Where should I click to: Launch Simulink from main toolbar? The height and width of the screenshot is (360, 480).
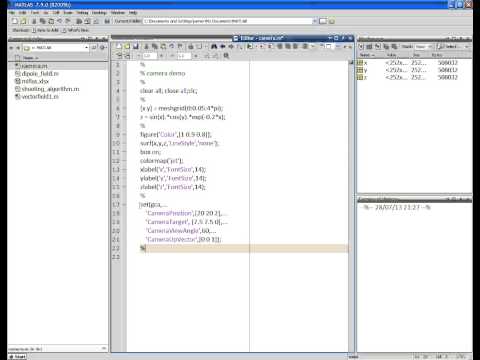coord(79,21)
